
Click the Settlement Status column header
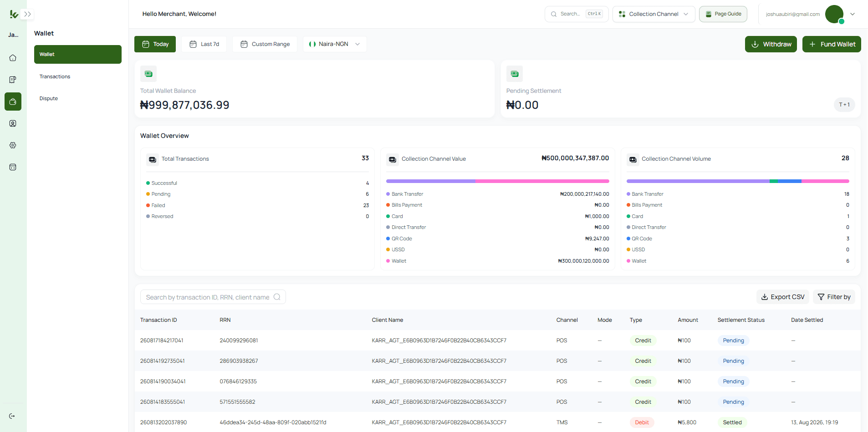(x=741, y=320)
